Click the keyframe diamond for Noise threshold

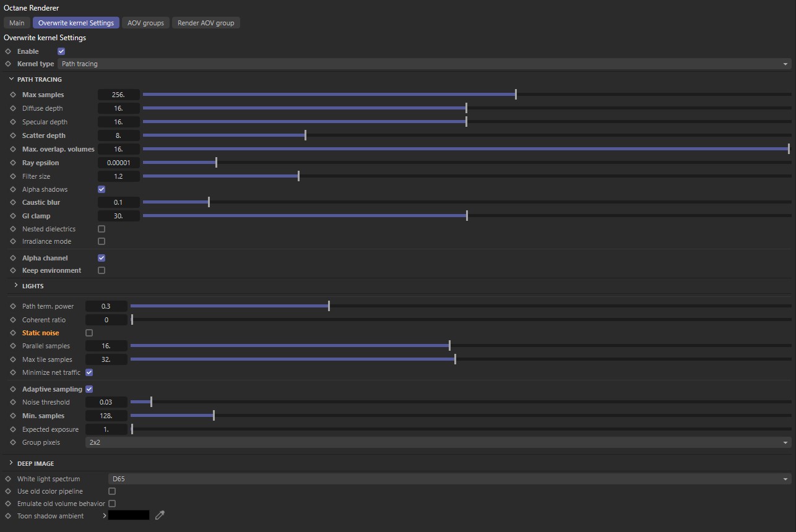tap(13, 402)
